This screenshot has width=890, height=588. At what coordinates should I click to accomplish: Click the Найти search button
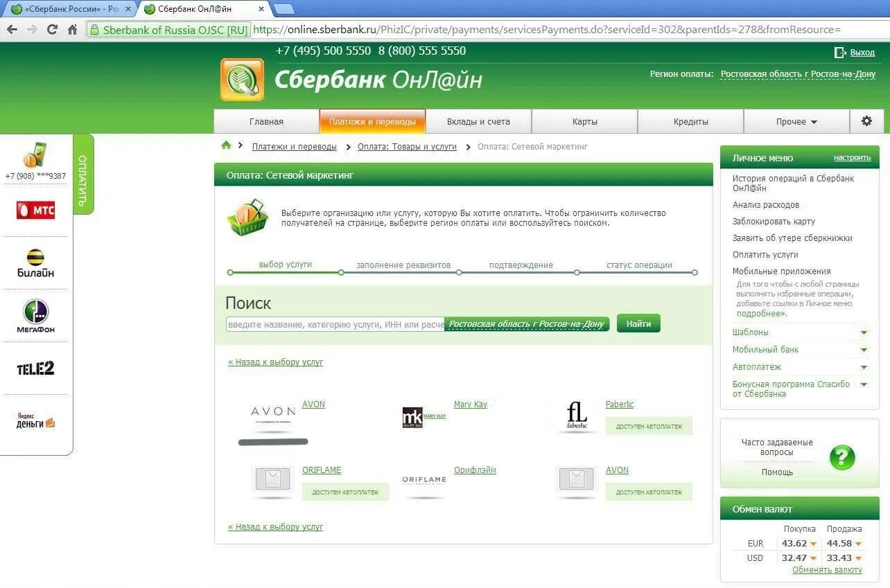point(638,323)
